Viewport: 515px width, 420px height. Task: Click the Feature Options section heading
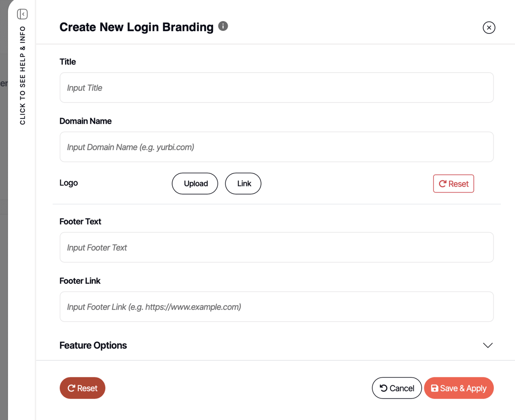click(93, 345)
